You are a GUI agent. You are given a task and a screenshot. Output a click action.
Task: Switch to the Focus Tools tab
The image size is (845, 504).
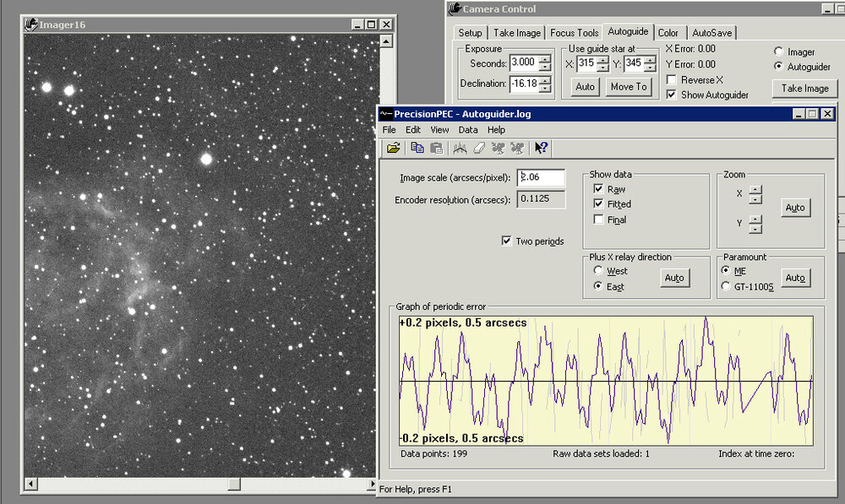click(574, 33)
